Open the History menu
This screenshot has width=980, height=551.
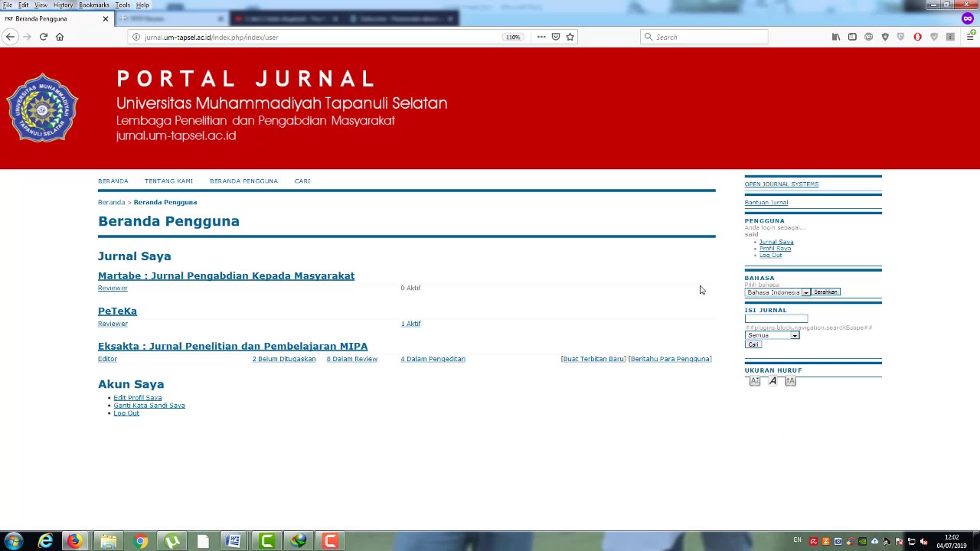pos(63,5)
